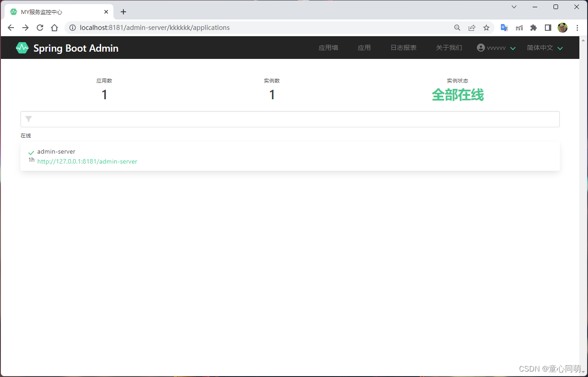Bookmark the page with the star icon
This screenshot has width=588, height=377.
(x=486, y=28)
